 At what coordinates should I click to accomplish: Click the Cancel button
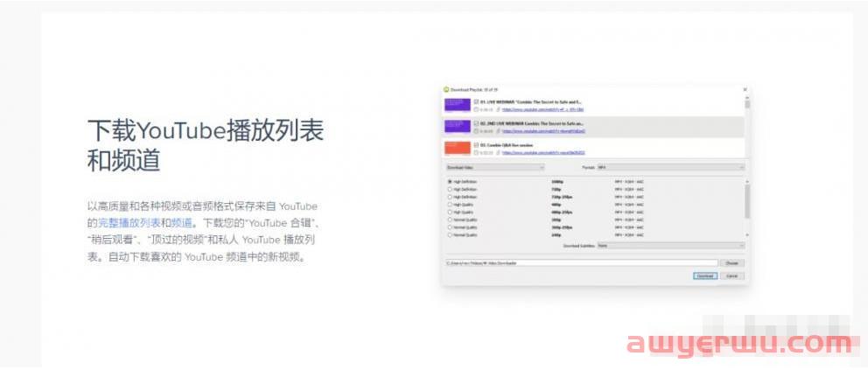click(731, 276)
